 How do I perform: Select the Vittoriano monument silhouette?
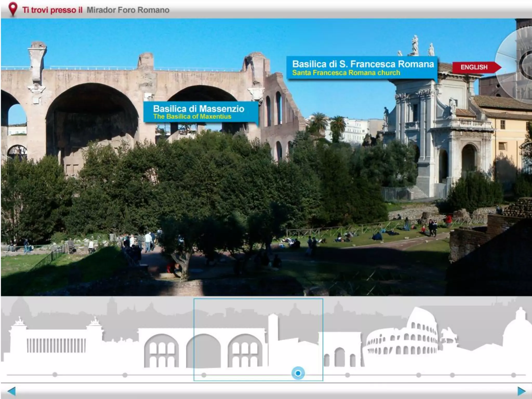tap(56, 343)
